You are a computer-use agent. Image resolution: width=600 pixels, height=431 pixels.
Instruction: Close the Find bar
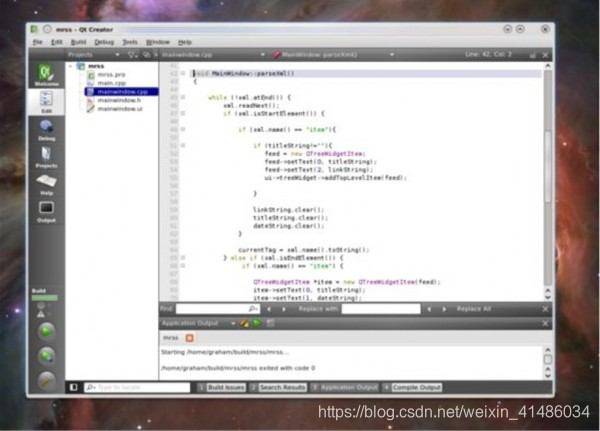pos(545,309)
